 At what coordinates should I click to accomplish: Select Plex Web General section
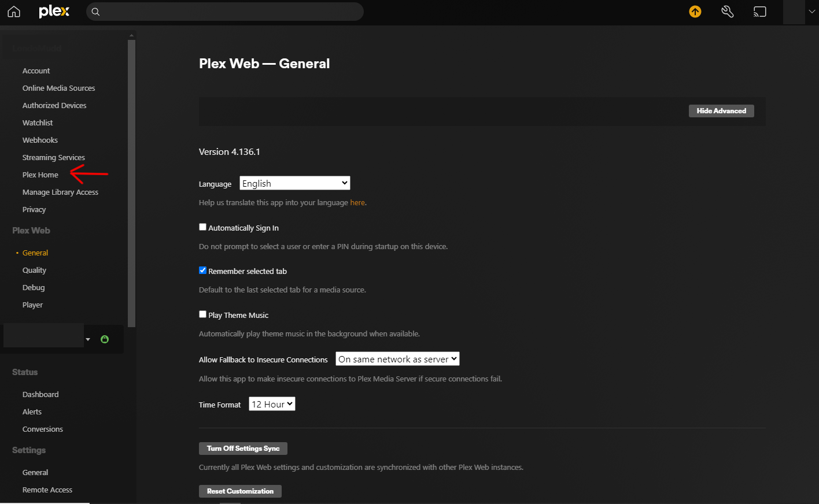[x=35, y=253]
